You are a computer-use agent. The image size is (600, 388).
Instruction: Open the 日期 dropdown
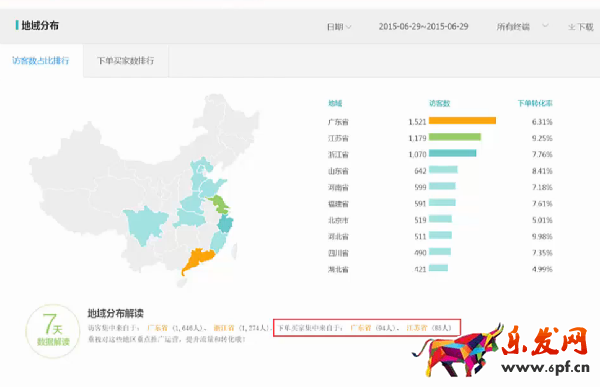click(339, 27)
